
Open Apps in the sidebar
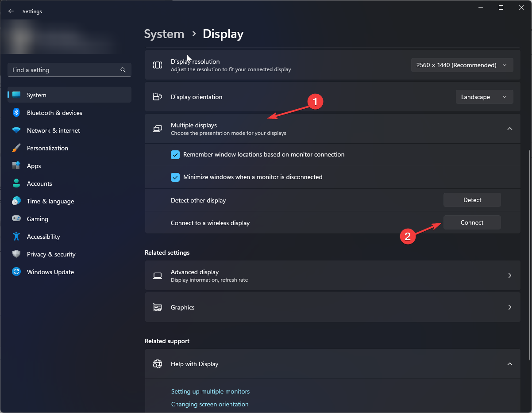click(34, 166)
